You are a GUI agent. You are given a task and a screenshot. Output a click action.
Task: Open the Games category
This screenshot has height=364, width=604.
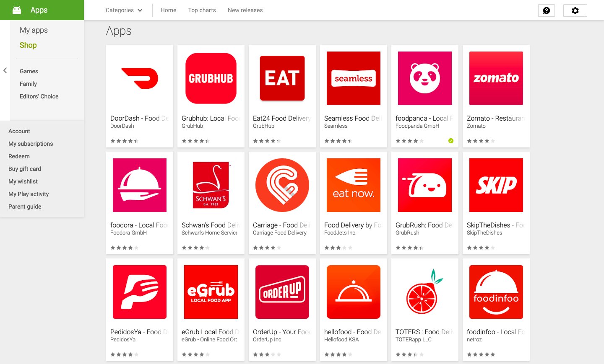click(29, 71)
